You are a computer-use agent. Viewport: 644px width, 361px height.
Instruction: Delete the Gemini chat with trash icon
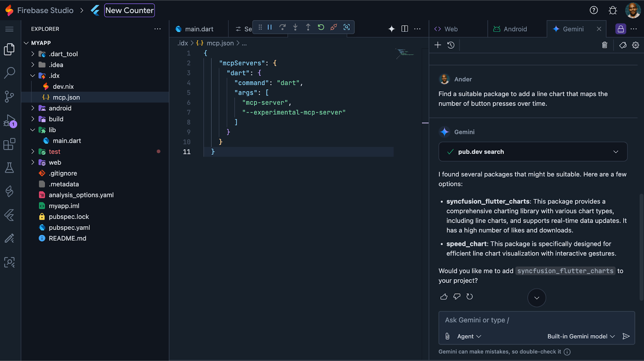click(x=605, y=45)
